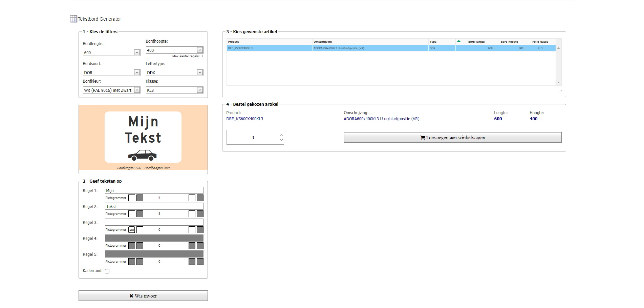Toggle the Kaderrand checkbox
The height and width of the screenshot is (308, 644).
tap(107, 271)
